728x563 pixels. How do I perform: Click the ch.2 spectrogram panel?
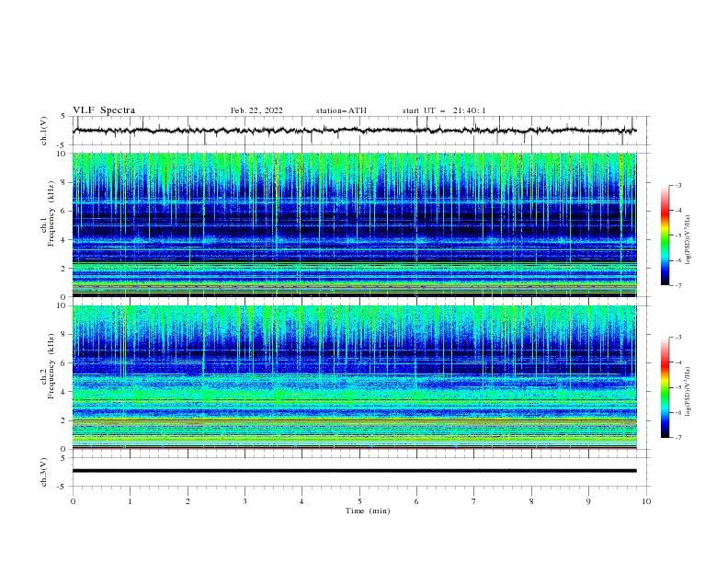pos(354,377)
